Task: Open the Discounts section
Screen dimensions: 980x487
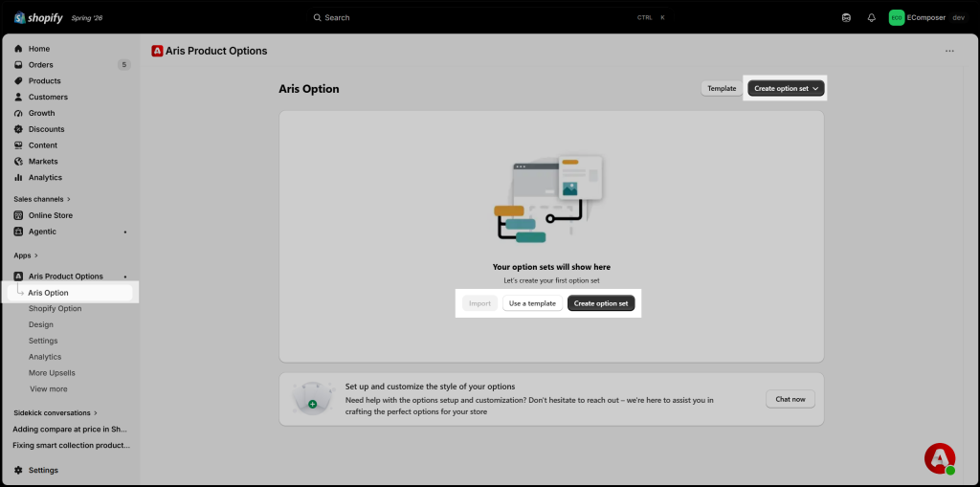Action: [x=46, y=129]
